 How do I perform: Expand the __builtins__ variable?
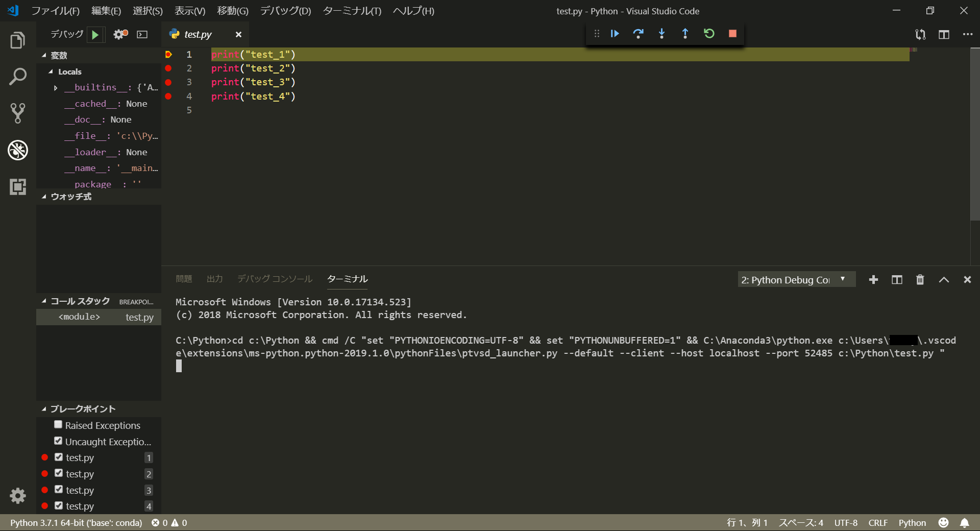tap(56, 88)
